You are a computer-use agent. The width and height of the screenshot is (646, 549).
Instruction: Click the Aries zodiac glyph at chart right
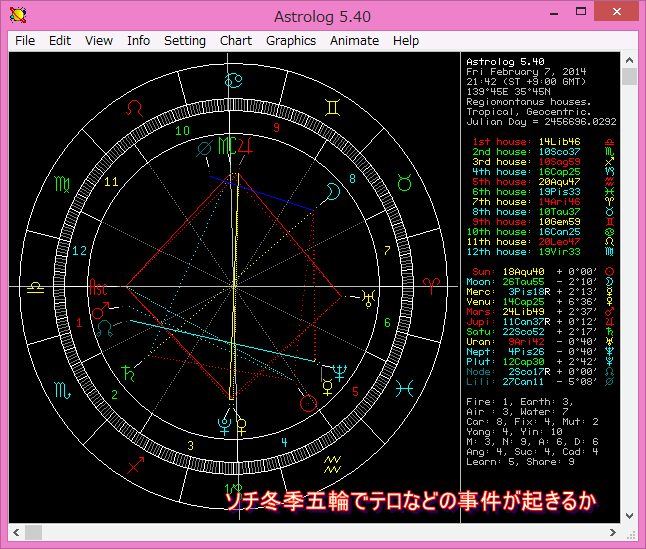tap(431, 285)
